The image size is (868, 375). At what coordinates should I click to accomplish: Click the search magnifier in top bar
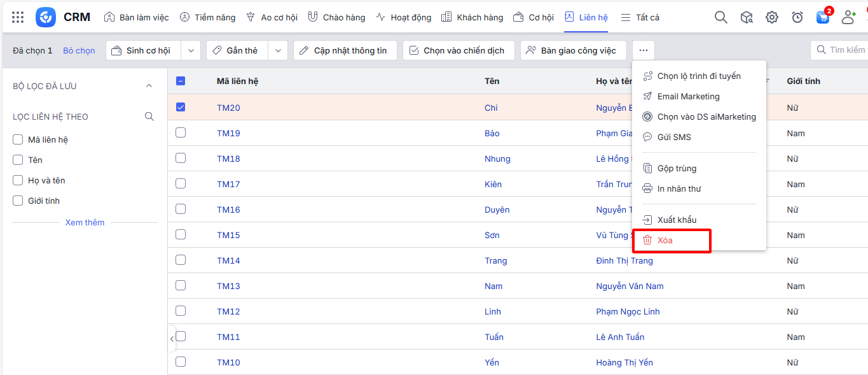tap(720, 17)
